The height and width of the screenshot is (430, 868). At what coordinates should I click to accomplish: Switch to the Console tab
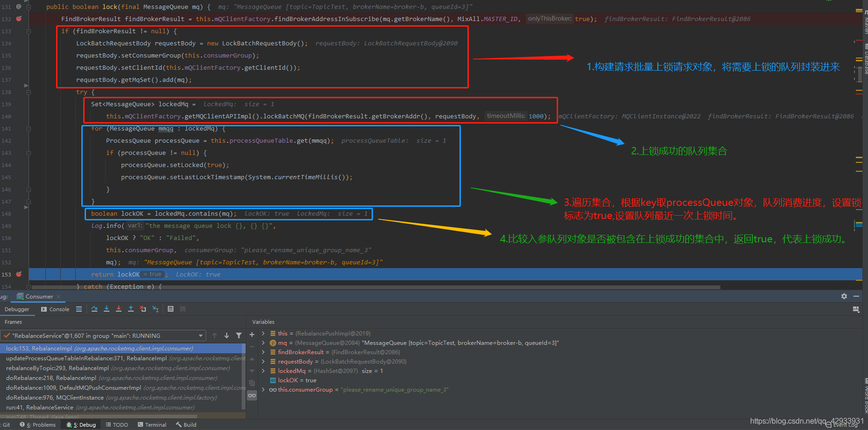pyautogui.click(x=55, y=309)
